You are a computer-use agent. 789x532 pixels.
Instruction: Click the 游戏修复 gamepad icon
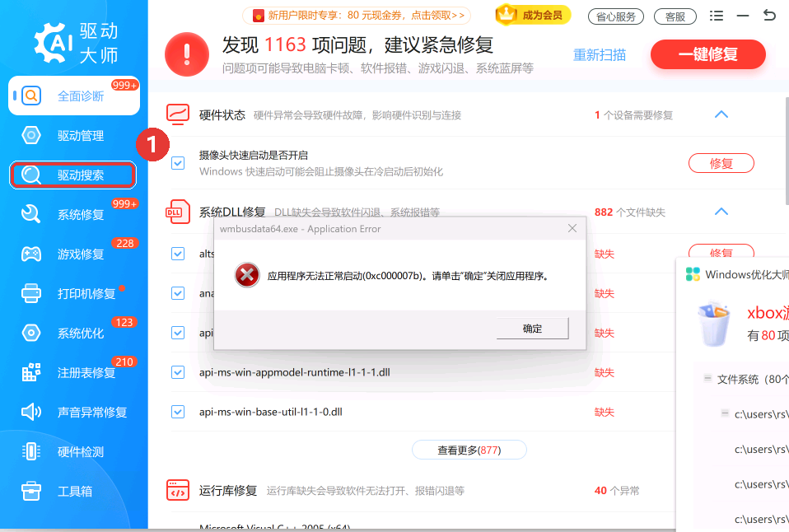(x=31, y=254)
